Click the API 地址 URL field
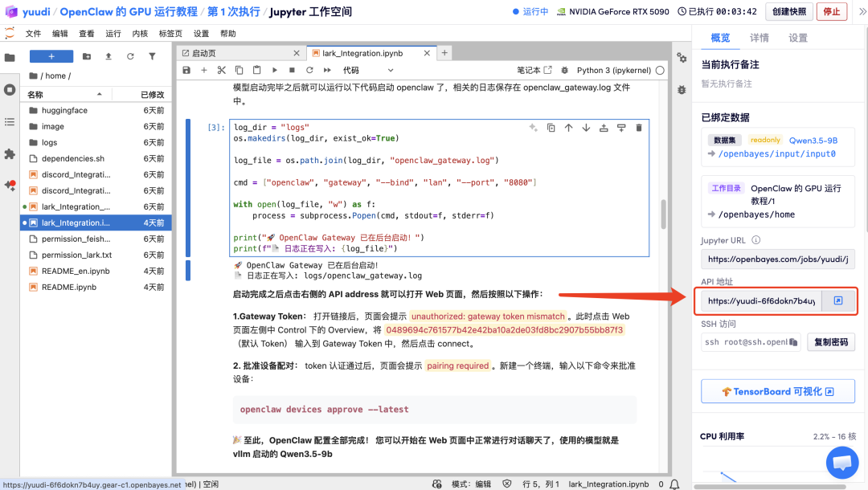868x490 pixels. pyautogui.click(x=761, y=301)
